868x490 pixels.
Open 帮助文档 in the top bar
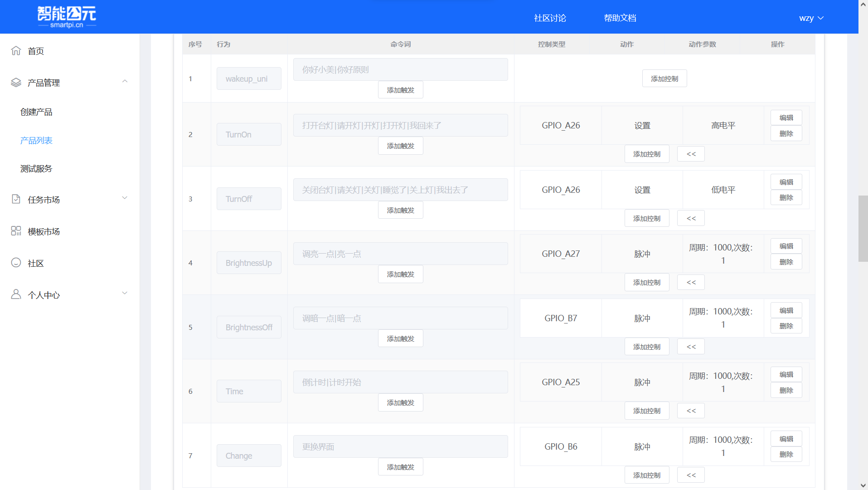click(620, 18)
